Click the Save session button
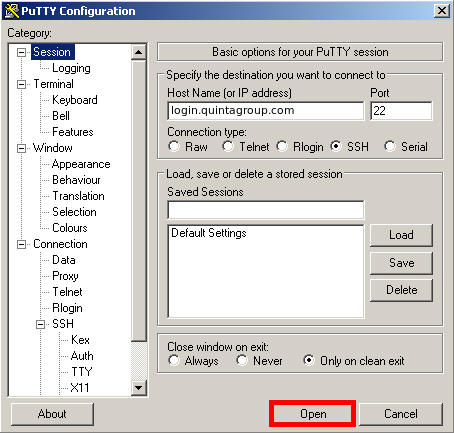454x433 pixels. 401,263
